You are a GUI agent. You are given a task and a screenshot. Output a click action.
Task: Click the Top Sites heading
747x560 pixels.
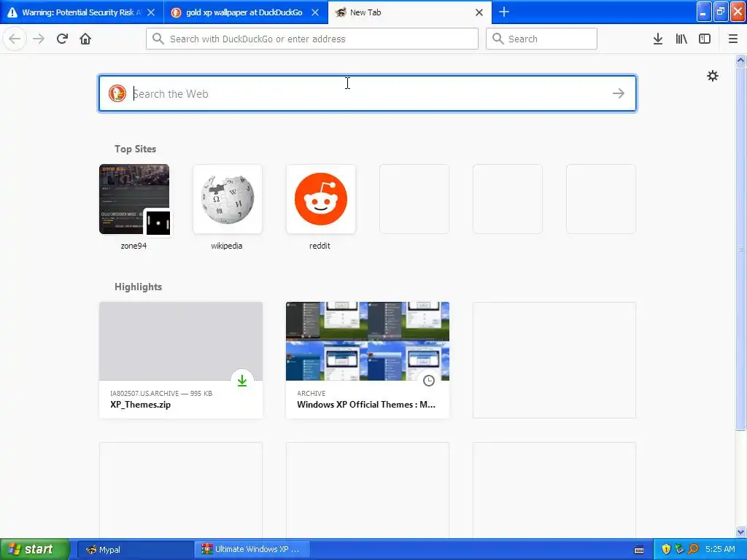pyautogui.click(x=135, y=149)
